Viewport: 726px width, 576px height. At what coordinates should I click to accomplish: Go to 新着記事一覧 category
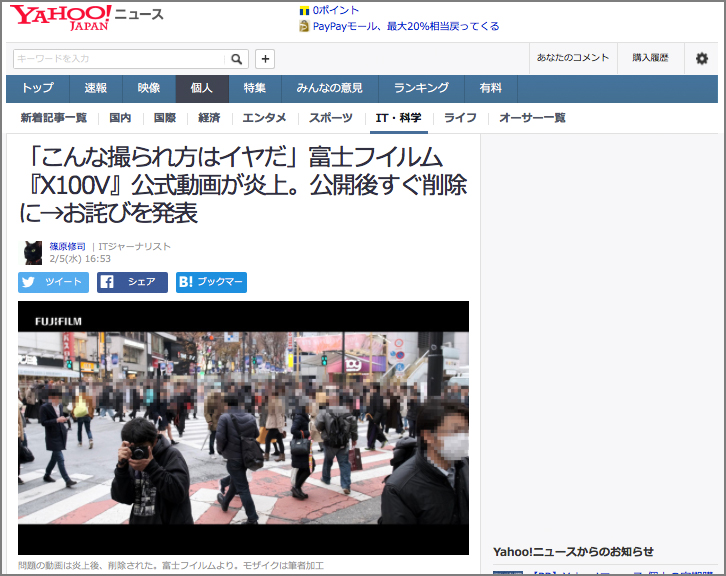pos(54,118)
